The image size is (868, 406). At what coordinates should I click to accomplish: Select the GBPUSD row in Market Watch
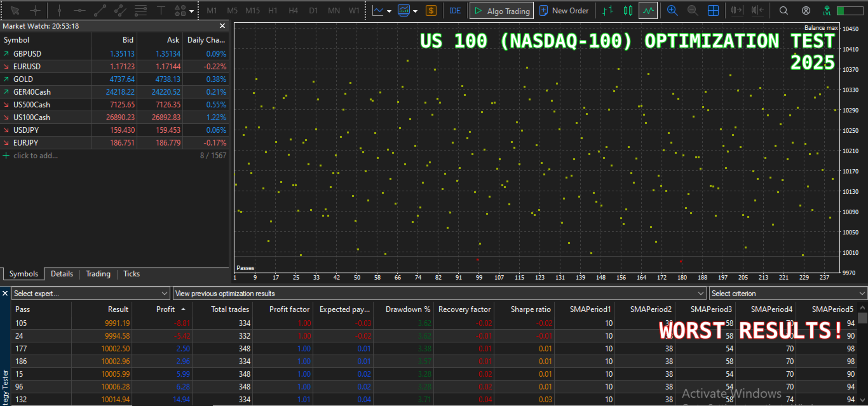click(115, 54)
